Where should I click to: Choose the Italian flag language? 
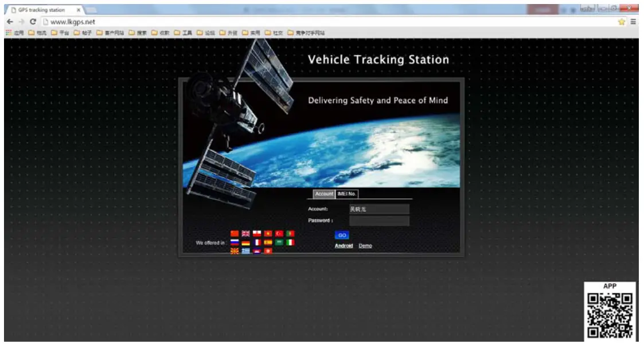pos(290,243)
